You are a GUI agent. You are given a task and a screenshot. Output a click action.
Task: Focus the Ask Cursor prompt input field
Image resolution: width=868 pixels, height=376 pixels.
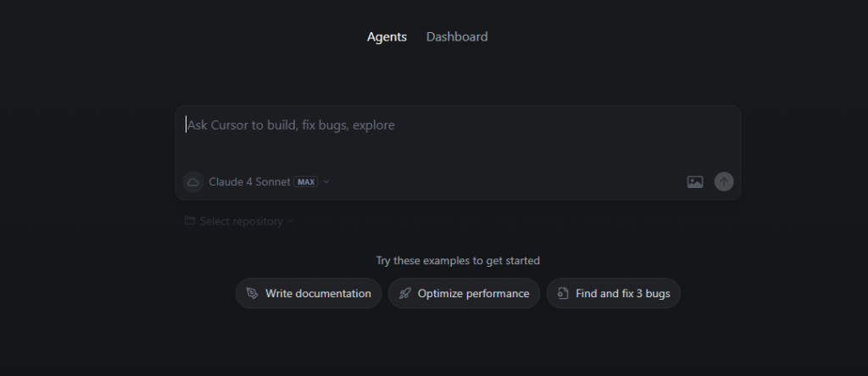click(x=458, y=137)
